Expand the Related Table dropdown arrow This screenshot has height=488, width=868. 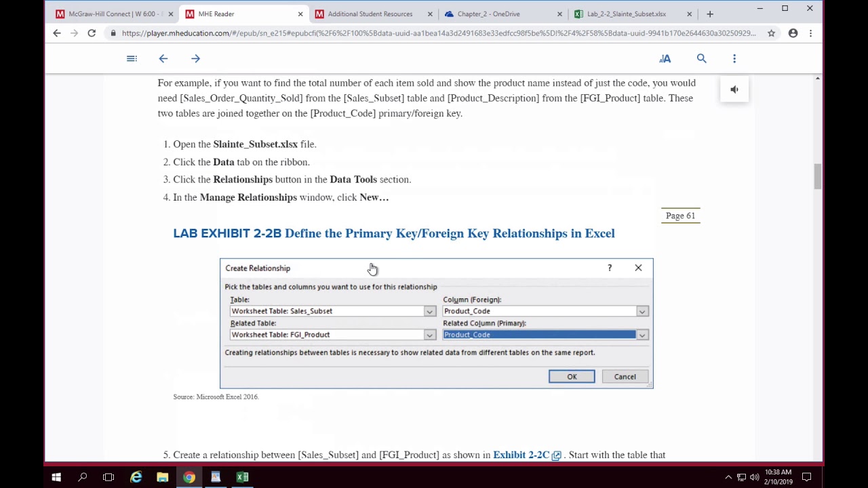point(429,335)
